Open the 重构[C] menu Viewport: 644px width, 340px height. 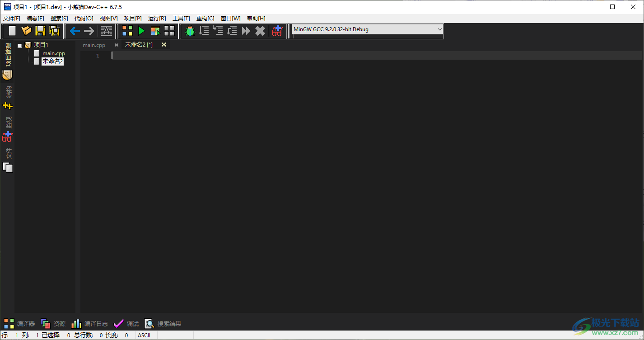(205, 19)
